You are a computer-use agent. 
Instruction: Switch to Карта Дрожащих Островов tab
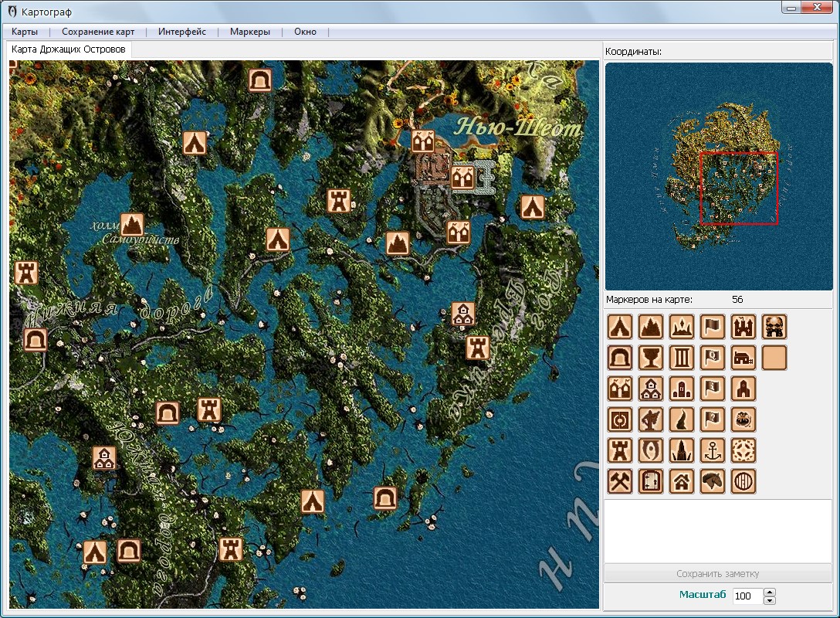tap(69, 48)
